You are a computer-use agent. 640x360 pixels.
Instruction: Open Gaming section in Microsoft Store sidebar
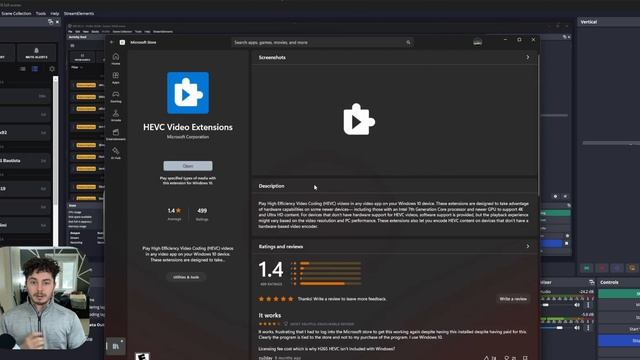pyautogui.click(x=116, y=96)
